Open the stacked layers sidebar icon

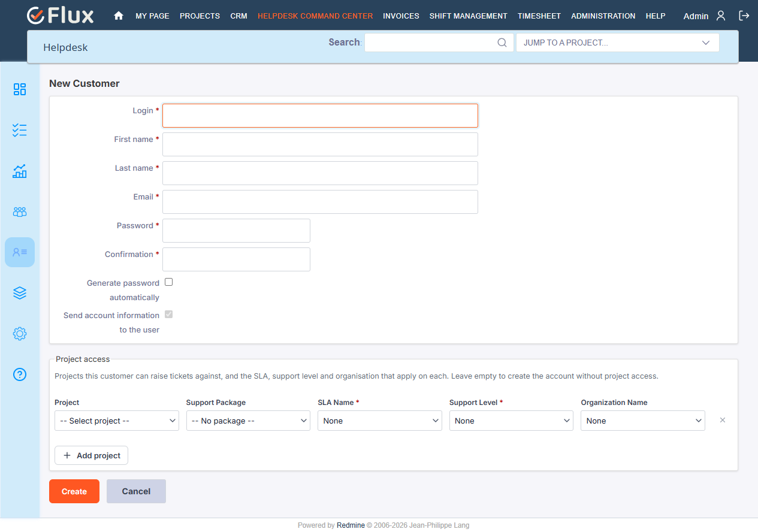(20, 293)
